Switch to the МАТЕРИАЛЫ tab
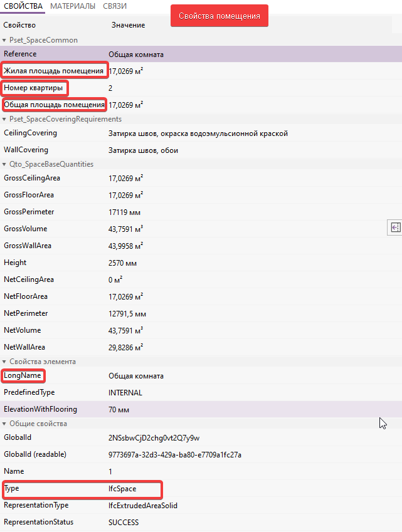This screenshot has height=532, width=402. (73, 6)
